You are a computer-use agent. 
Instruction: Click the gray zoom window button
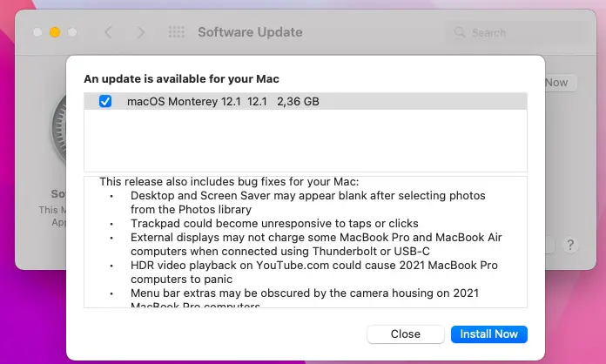tap(72, 32)
